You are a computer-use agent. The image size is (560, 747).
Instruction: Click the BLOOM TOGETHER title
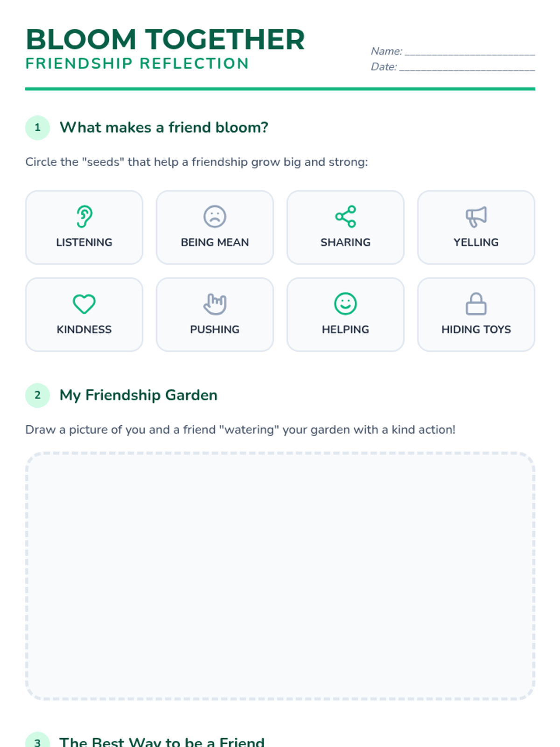click(x=165, y=40)
